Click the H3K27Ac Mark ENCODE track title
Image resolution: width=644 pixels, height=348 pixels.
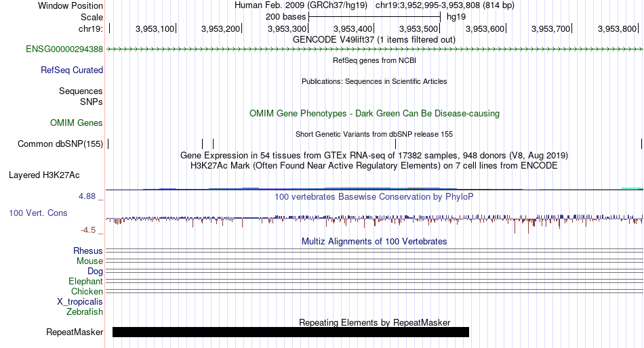point(374,166)
